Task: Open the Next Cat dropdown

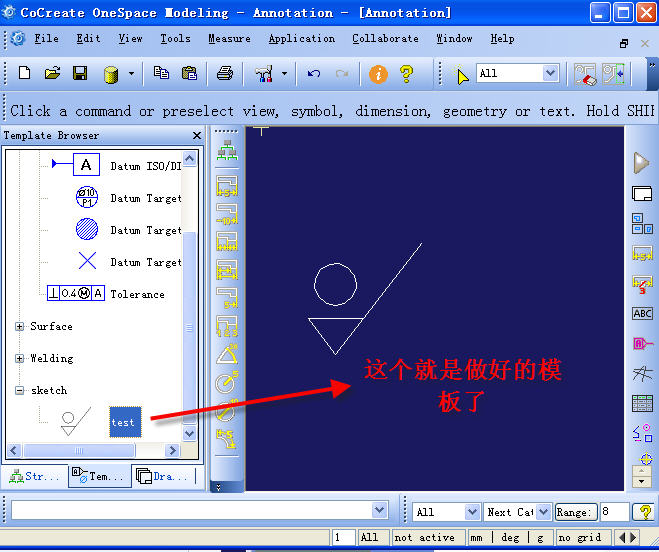Action: [x=543, y=512]
